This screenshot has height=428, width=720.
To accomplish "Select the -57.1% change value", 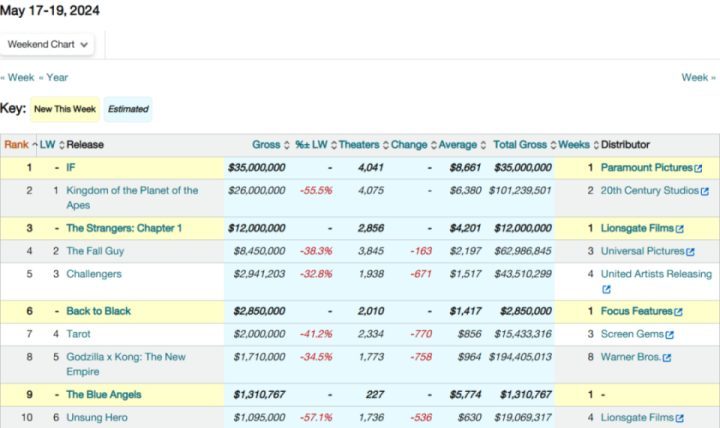I will click(x=316, y=417).
